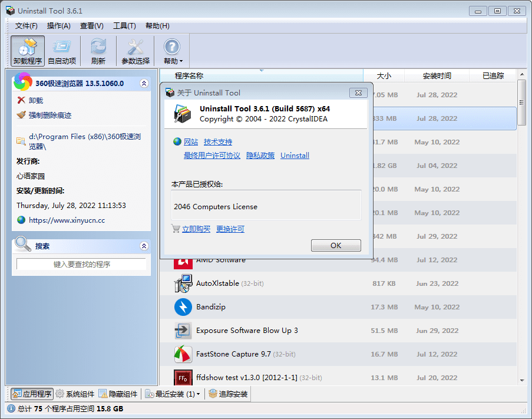Click 51.5 MB size of Exposure Software
Screen dimensions: 532x419
point(384,331)
